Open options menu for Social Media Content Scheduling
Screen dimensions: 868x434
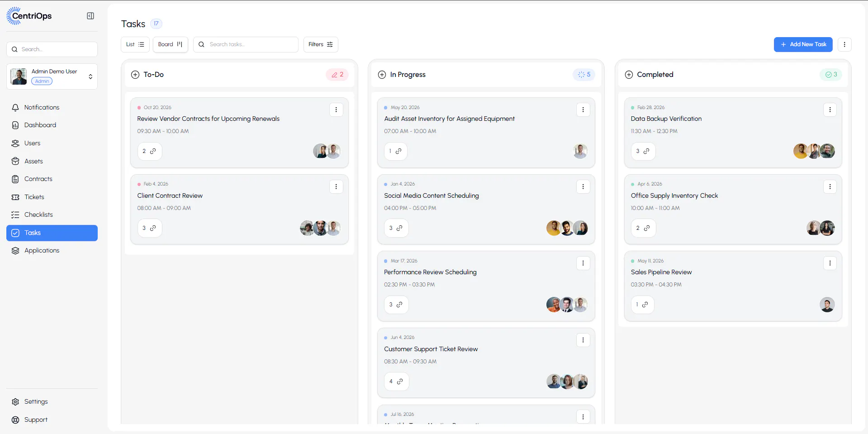[x=583, y=186]
